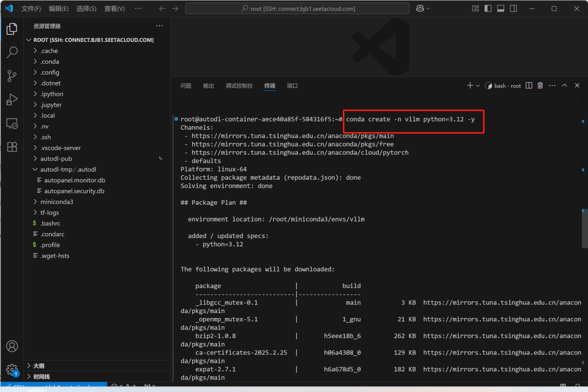Open autopanel.security.db file
This screenshot has height=392, width=588.
click(x=97, y=191)
